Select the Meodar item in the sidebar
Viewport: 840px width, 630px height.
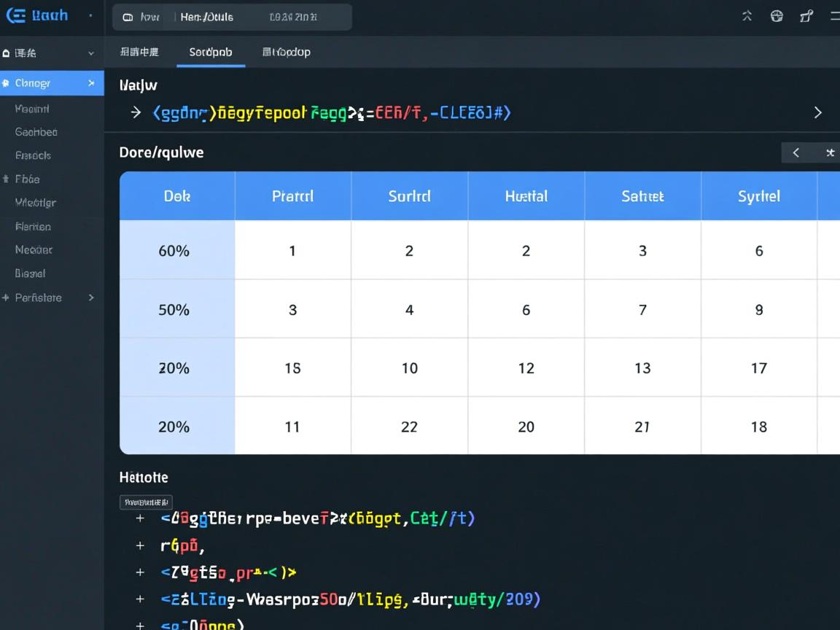pyautogui.click(x=34, y=249)
